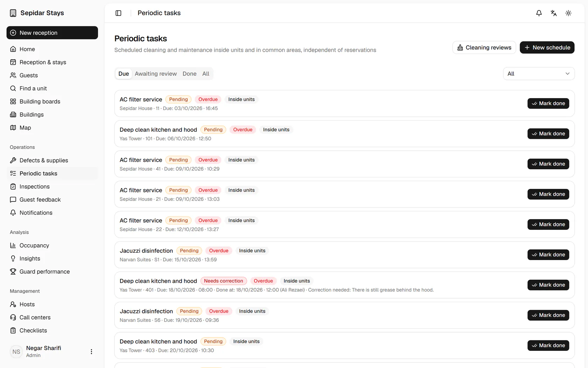Open Guest feedback page link

coord(52,199)
